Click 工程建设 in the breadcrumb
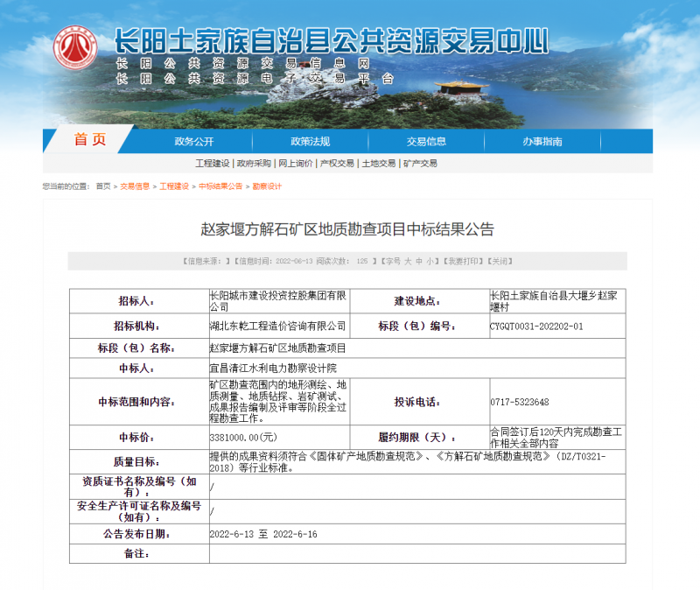Screen dimensions: 700x590 click(174, 186)
